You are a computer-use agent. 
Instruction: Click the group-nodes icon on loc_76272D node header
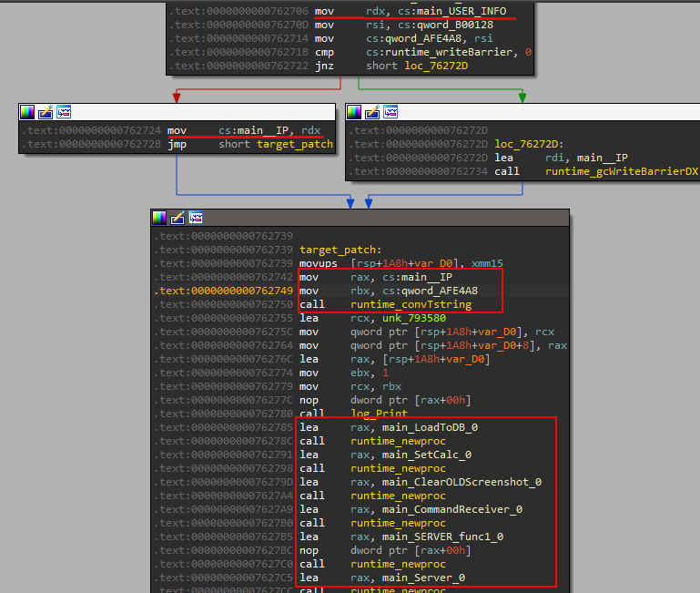pos(391,112)
